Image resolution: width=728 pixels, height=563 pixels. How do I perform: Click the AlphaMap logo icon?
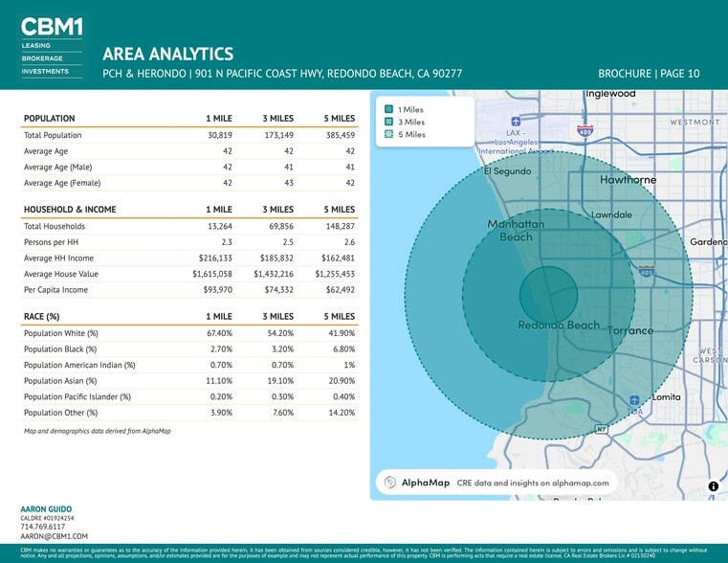[x=390, y=483]
